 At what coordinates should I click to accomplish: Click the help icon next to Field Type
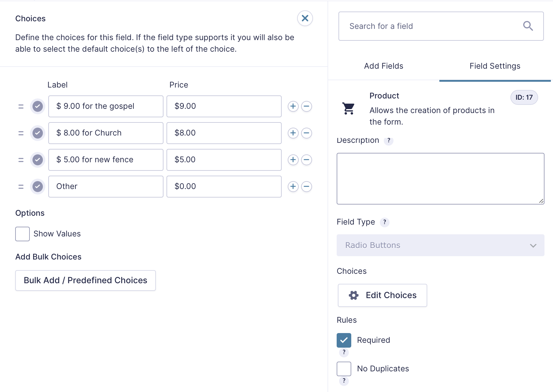(x=385, y=222)
